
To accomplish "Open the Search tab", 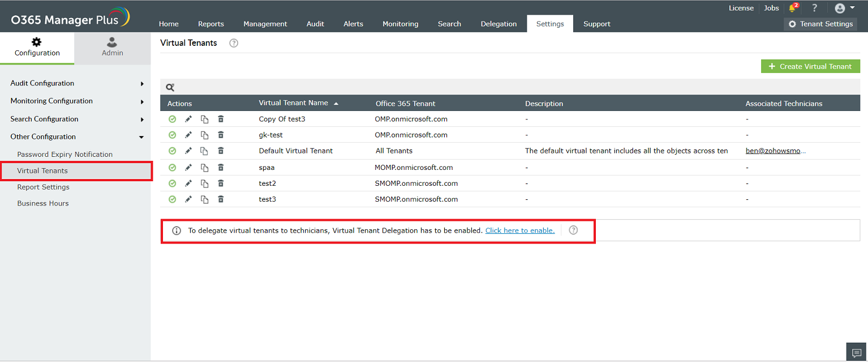I will point(449,24).
